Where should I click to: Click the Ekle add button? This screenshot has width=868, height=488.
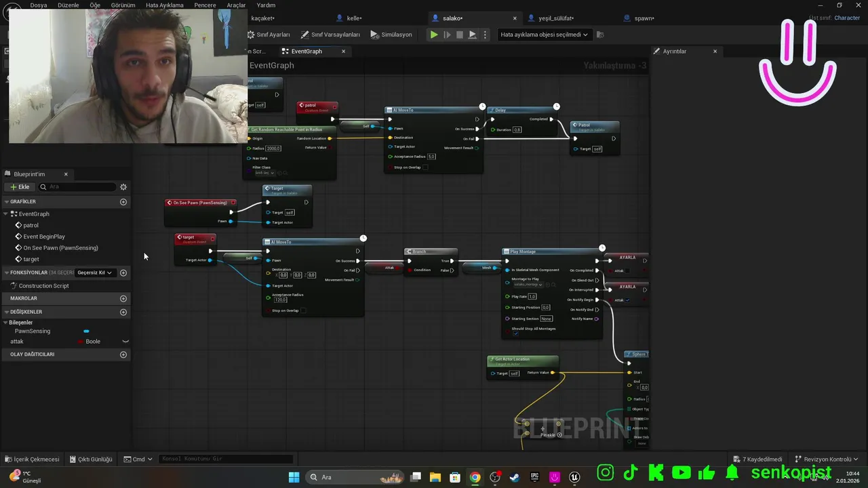tap(19, 187)
